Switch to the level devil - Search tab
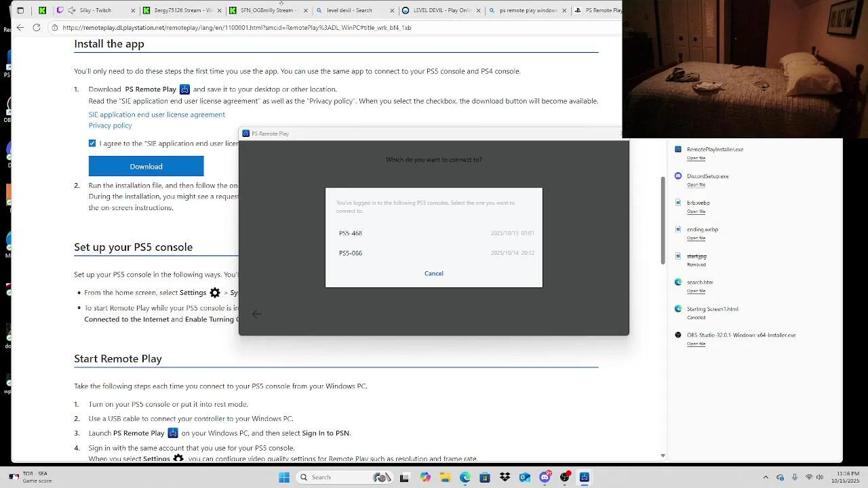 click(355, 11)
